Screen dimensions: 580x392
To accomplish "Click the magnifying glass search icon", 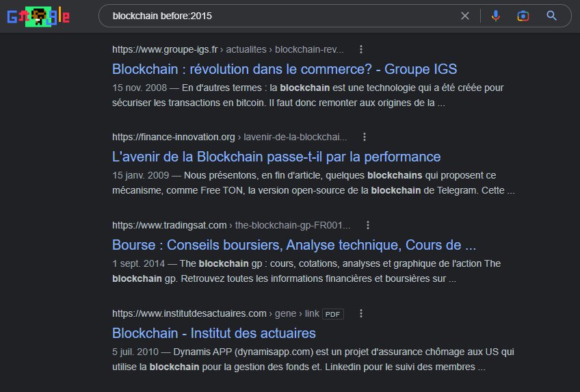I will 552,16.
